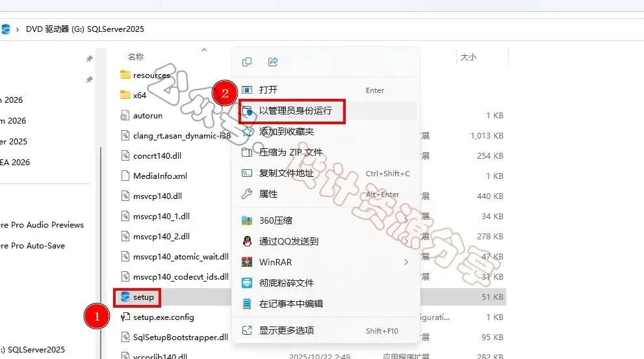The width and height of the screenshot is (644, 359).
Task: Click the MediaInfo.xml document icon
Action: [x=125, y=176]
